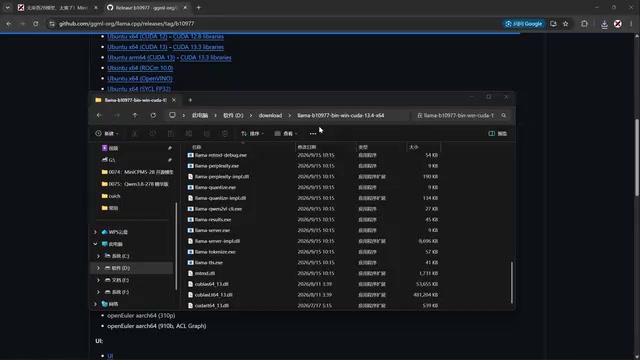This screenshot has height=360, width=640.
Task: Open the Ubuntu arm64 (CUDA 13) link
Action: point(141,58)
